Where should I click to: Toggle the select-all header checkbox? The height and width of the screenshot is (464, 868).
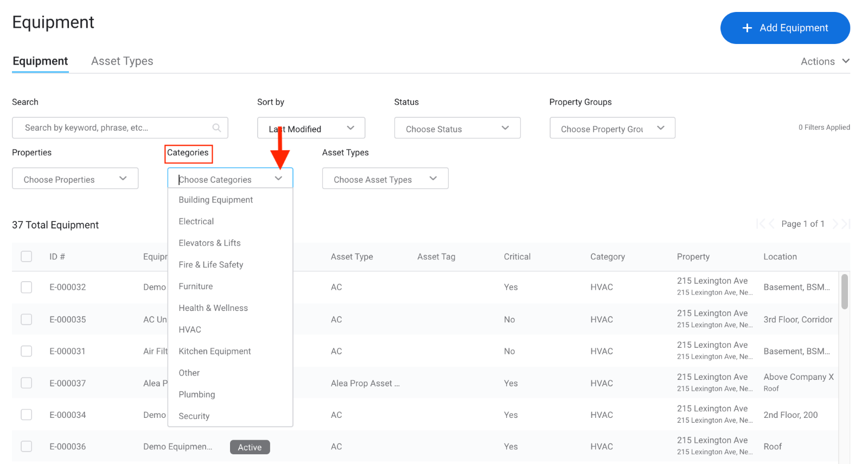(27, 257)
